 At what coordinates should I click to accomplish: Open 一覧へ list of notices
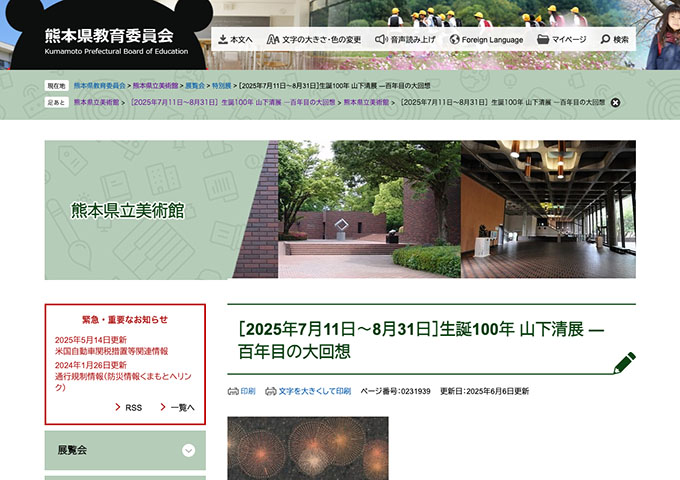tap(183, 408)
